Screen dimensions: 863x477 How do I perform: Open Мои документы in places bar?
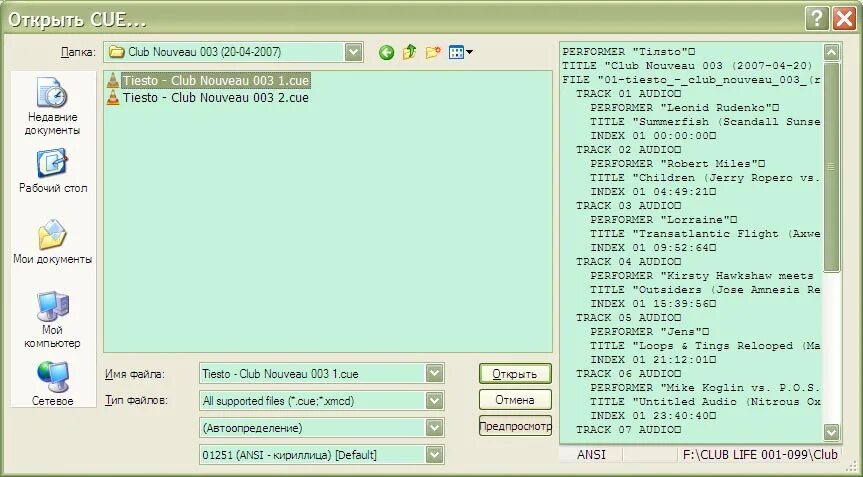[x=53, y=242]
